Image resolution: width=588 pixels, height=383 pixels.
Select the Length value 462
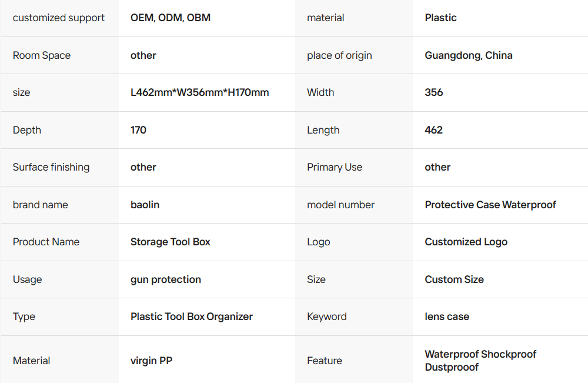click(x=433, y=130)
